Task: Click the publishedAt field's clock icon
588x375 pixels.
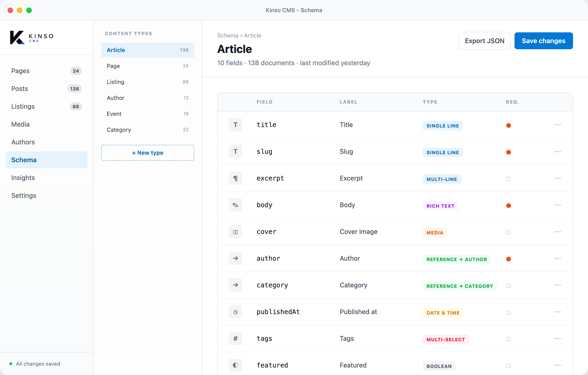Action: point(235,312)
